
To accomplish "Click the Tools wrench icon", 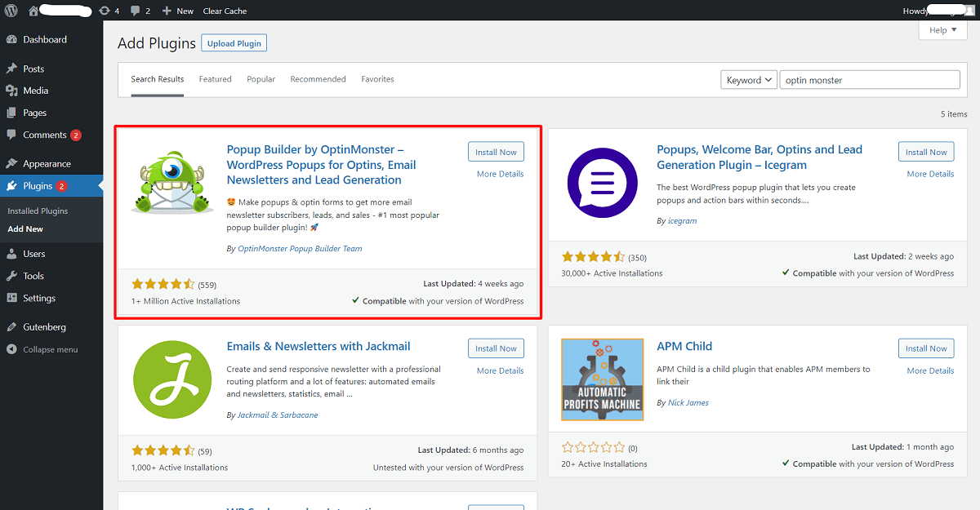I will pyautogui.click(x=11, y=276).
